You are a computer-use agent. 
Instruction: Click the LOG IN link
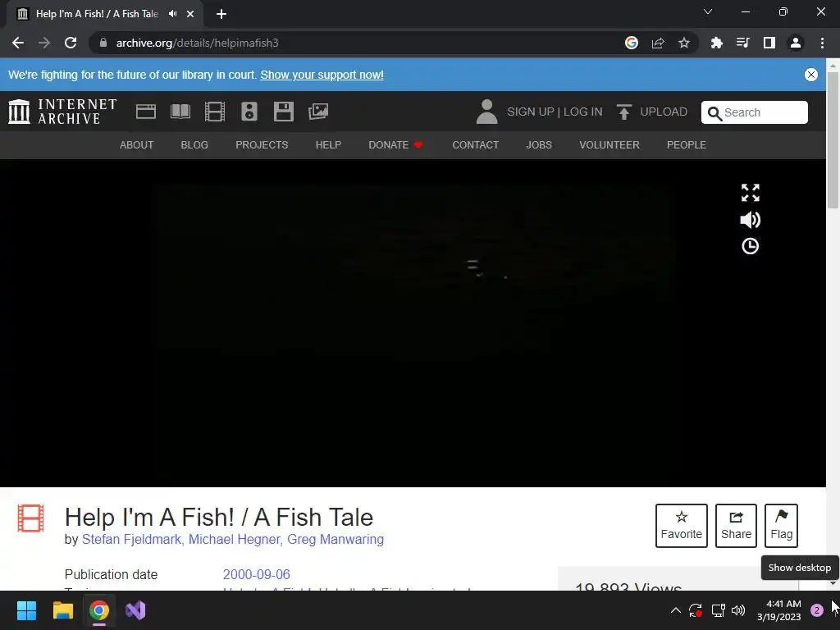(583, 112)
